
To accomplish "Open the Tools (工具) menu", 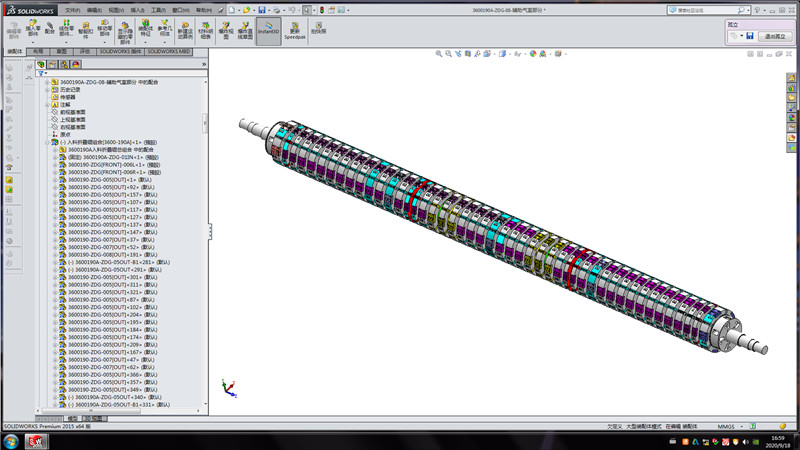I will coord(159,10).
